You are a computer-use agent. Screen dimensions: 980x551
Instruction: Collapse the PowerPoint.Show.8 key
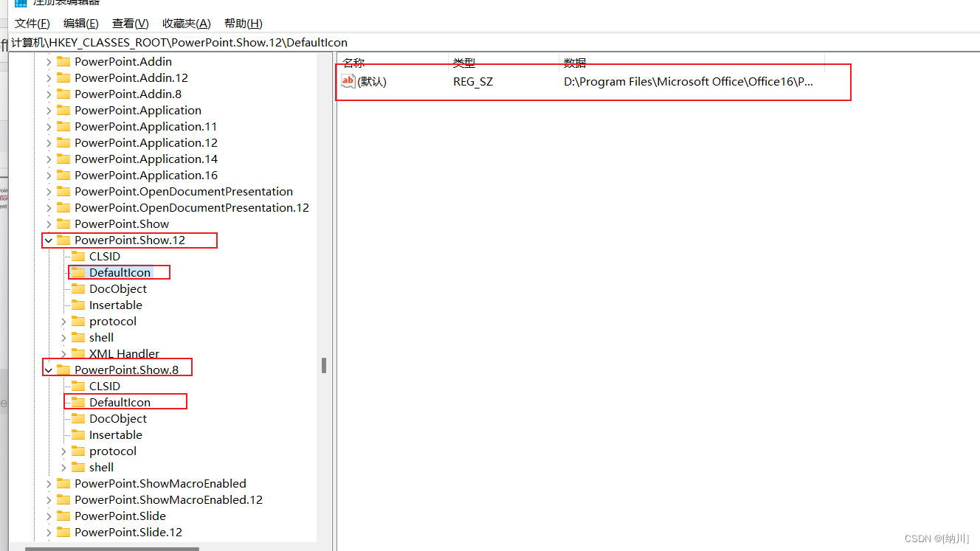49,370
